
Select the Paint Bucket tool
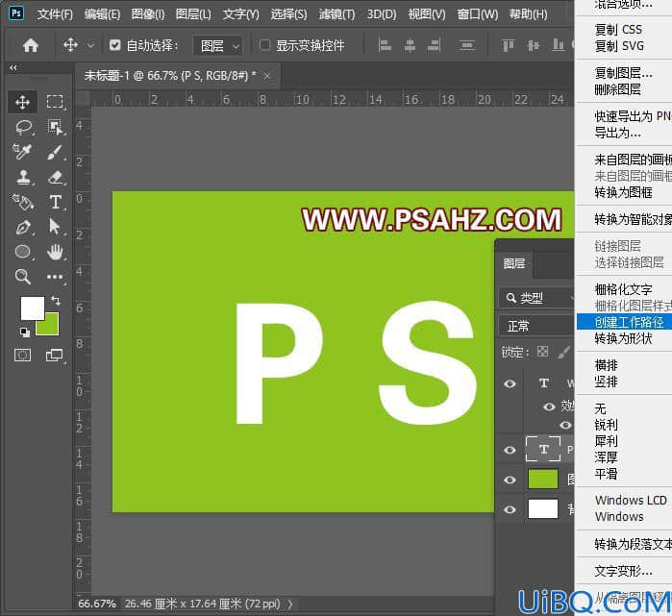[23, 202]
